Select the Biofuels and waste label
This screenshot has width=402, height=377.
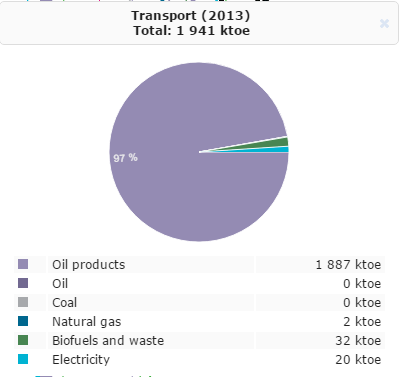(x=108, y=341)
